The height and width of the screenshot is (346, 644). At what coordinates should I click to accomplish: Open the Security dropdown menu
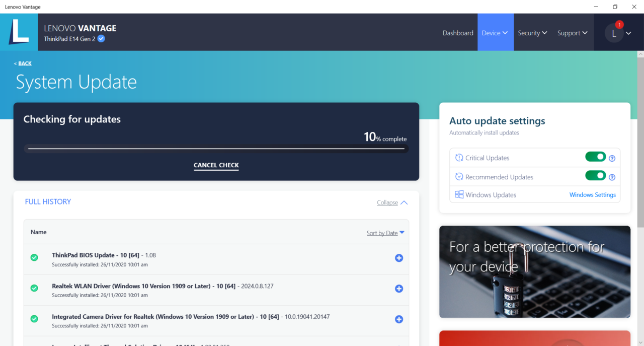[532, 33]
